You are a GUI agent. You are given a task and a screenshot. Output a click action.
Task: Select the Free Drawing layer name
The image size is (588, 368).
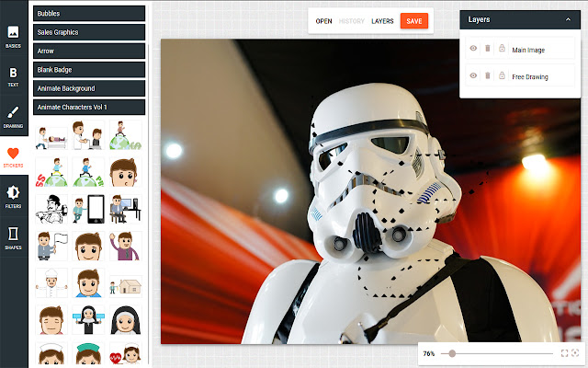(530, 77)
